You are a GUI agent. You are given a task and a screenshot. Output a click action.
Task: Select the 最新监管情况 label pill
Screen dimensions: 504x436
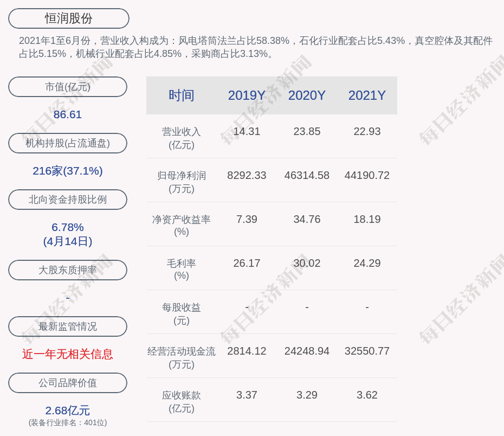tap(68, 326)
